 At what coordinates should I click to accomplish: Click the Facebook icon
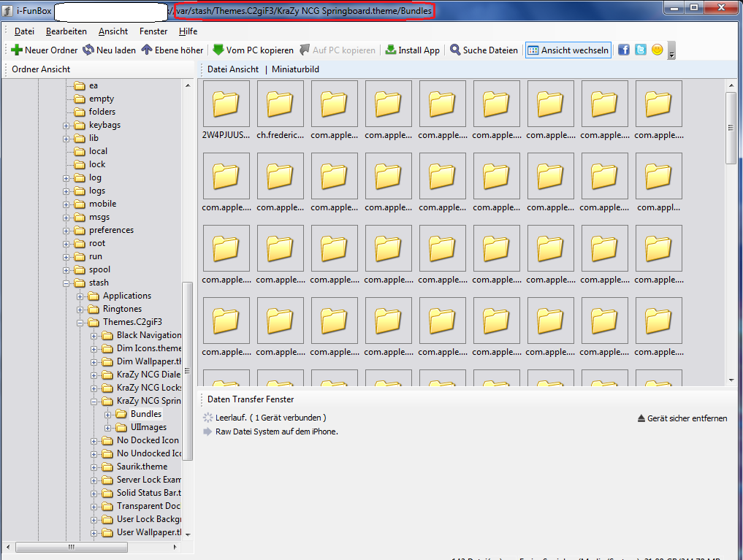[x=624, y=50]
